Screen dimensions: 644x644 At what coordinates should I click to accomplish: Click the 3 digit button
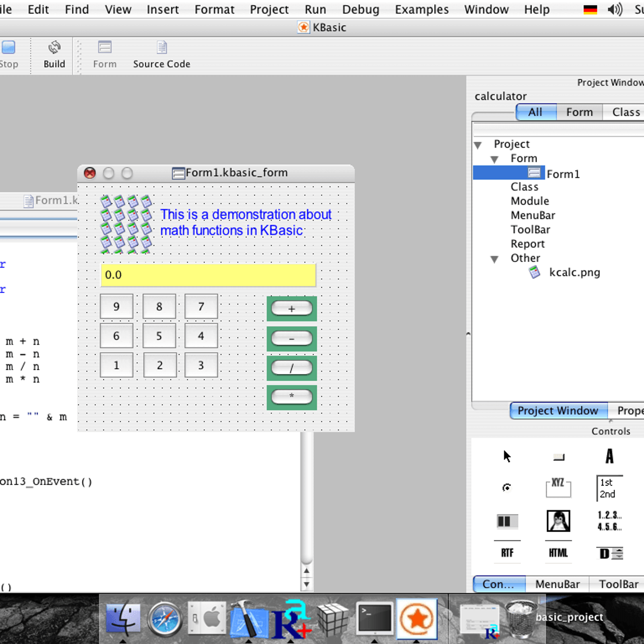click(x=201, y=365)
